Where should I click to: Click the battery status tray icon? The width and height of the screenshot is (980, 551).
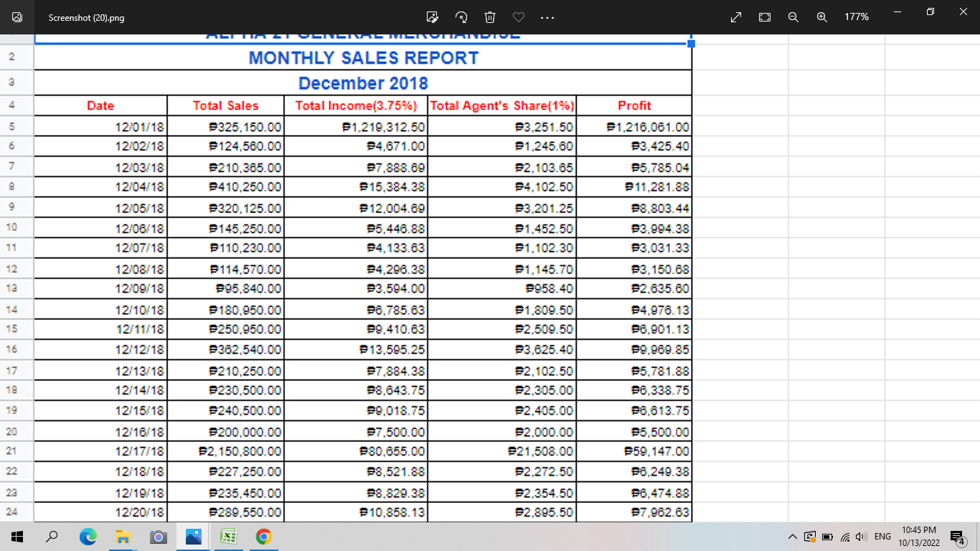pyautogui.click(x=826, y=537)
